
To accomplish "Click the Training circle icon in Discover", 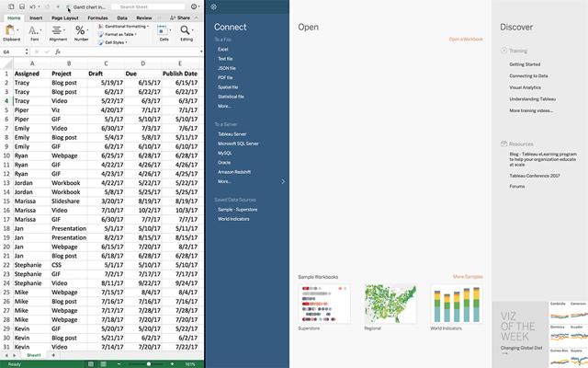I will tap(503, 51).
